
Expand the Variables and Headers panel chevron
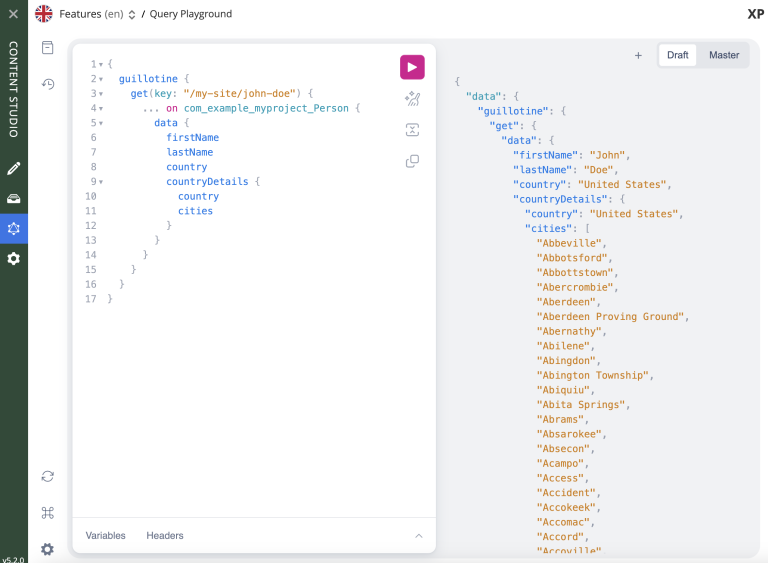(x=419, y=536)
